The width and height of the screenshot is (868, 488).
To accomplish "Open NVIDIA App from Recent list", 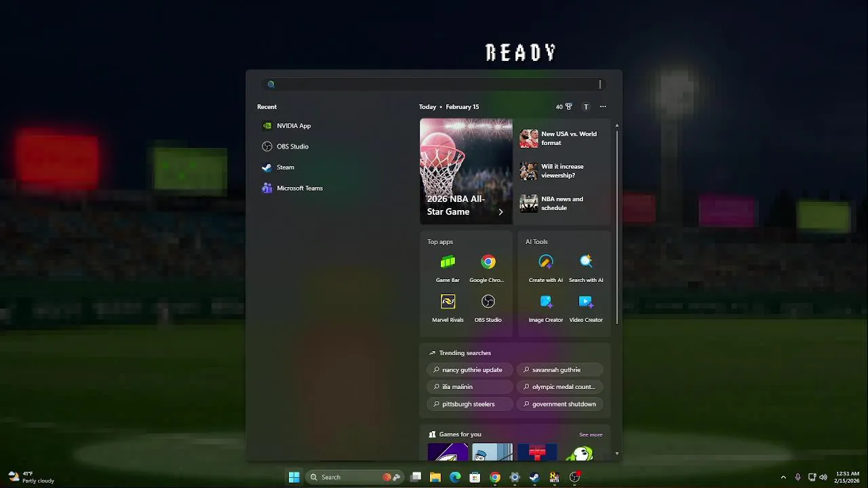I will point(286,125).
